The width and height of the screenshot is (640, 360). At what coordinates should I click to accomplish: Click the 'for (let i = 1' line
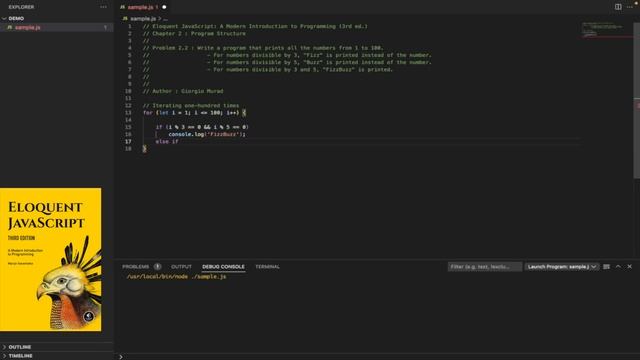point(194,113)
